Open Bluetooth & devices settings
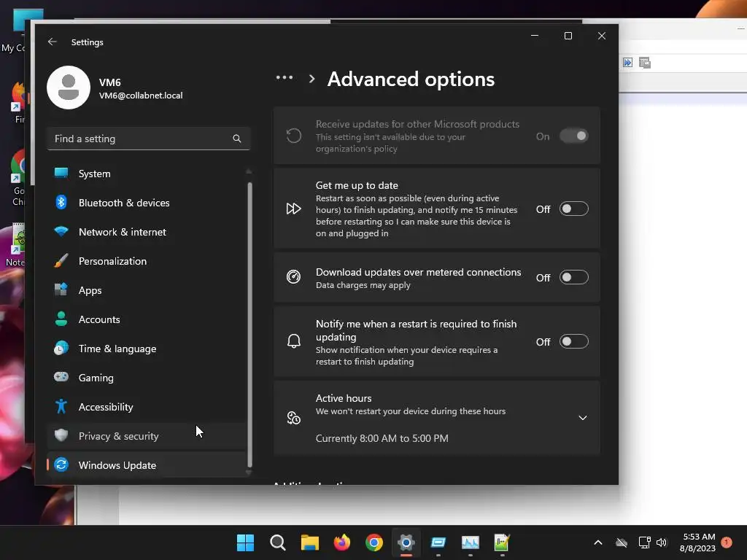747x560 pixels. coord(147,203)
